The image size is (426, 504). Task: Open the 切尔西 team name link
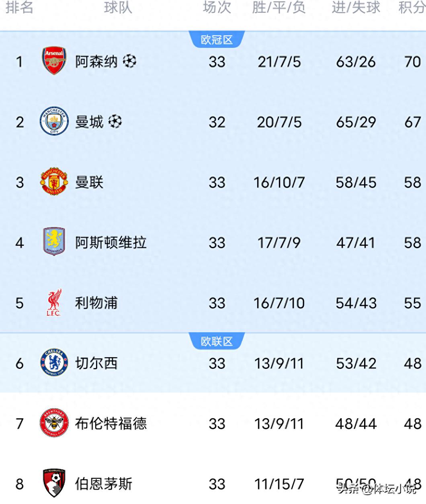pos(96,363)
